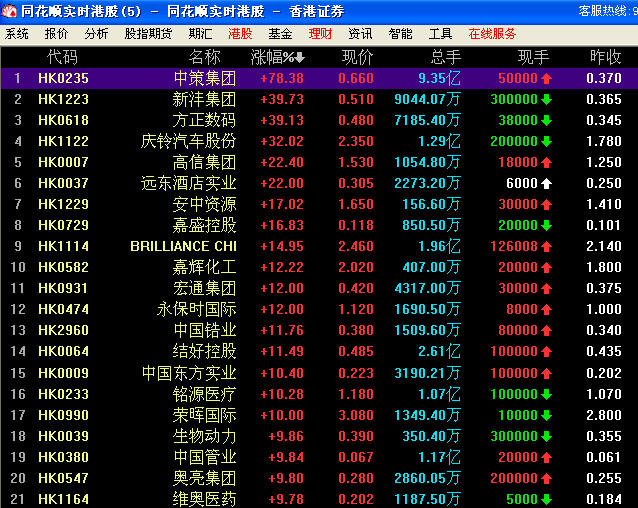Expand the 资讯 menu
The height and width of the screenshot is (508, 638).
point(360,33)
